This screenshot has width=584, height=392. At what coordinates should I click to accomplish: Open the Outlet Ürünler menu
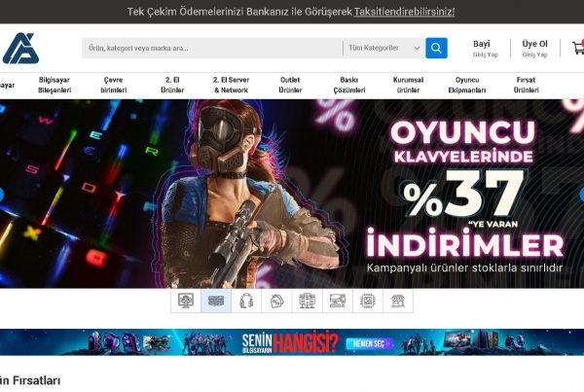[290, 84]
